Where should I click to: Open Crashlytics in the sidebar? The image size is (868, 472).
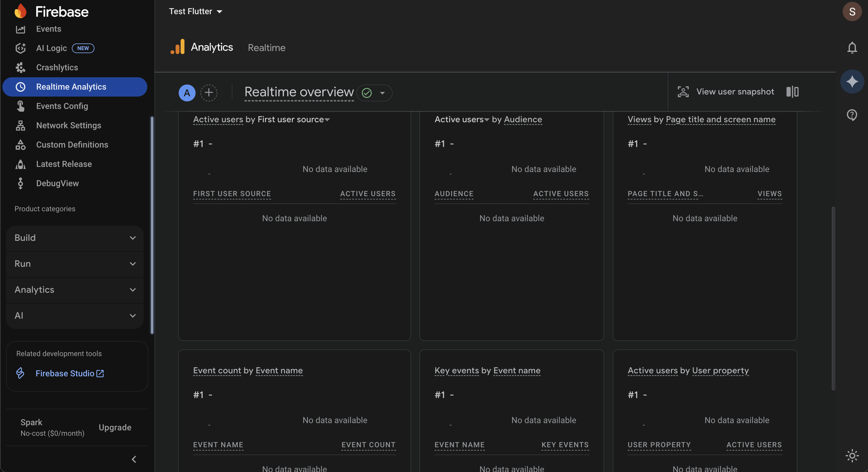(57, 67)
